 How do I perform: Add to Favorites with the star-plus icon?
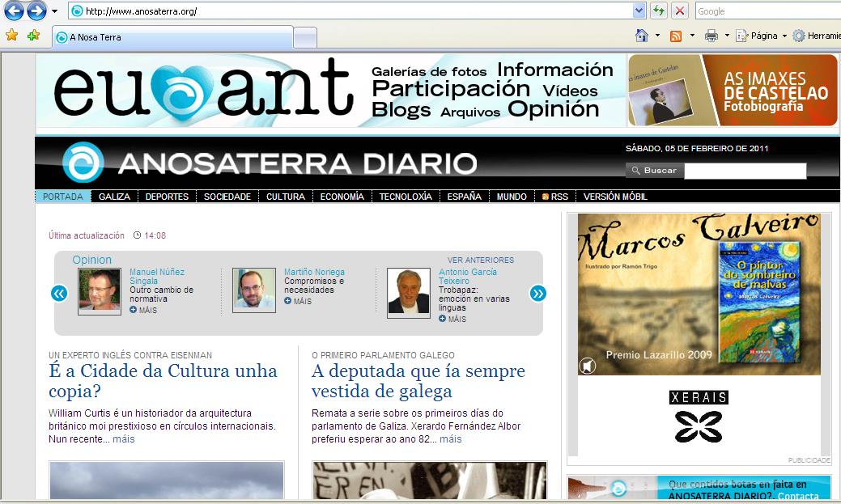point(33,36)
